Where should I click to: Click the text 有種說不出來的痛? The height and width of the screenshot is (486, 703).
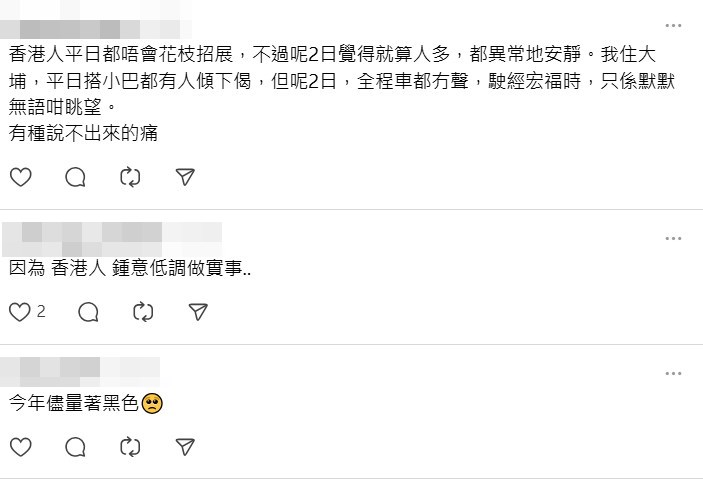pos(84,132)
